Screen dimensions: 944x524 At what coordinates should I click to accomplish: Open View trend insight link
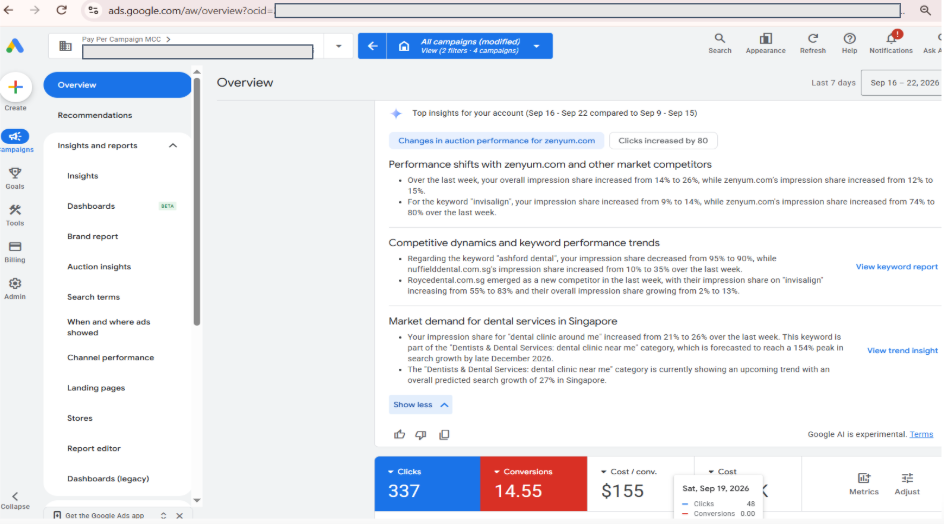pos(902,350)
